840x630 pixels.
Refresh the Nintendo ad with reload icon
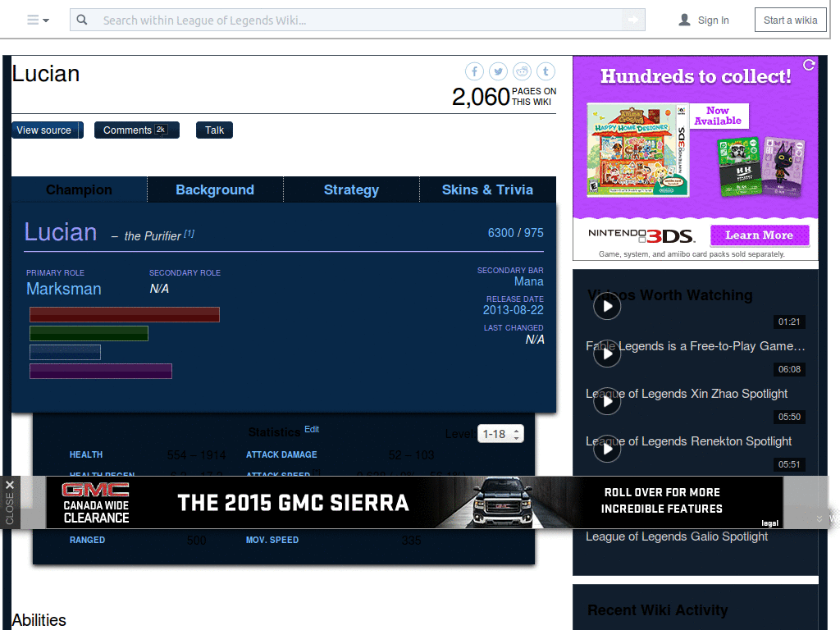click(809, 65)
